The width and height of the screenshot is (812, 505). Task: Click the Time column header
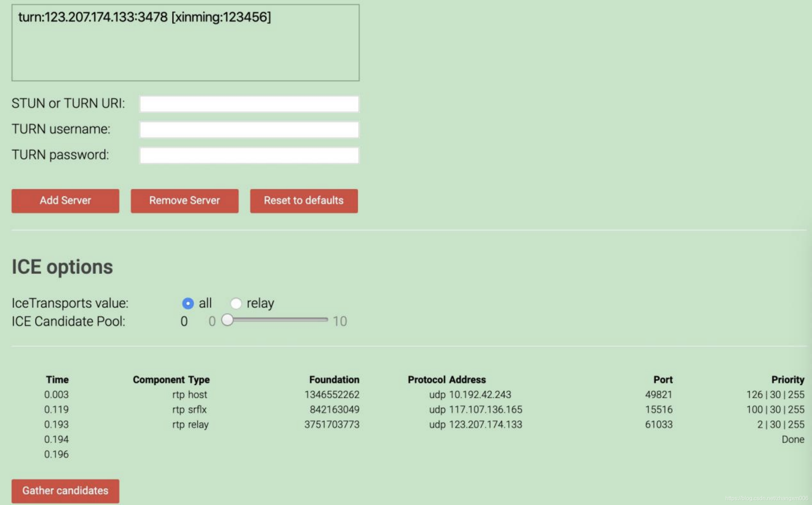(x=57, y=379)
